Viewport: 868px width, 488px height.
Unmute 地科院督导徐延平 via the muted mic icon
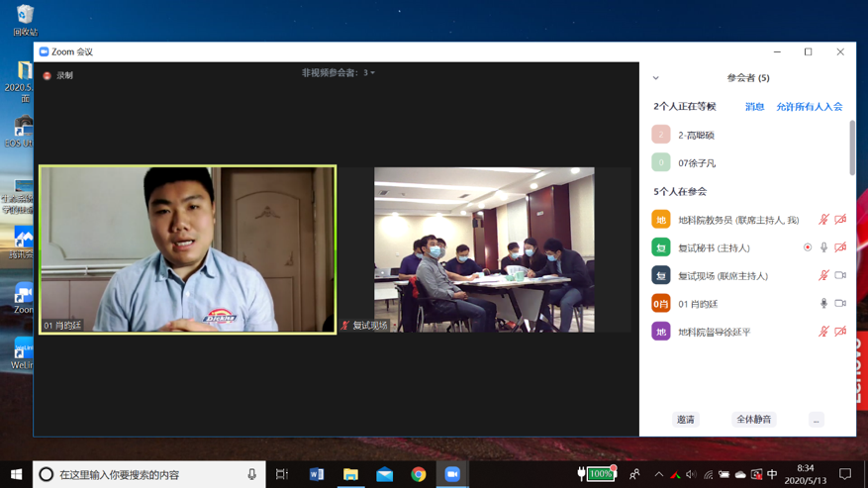click(x=823, y=332)
